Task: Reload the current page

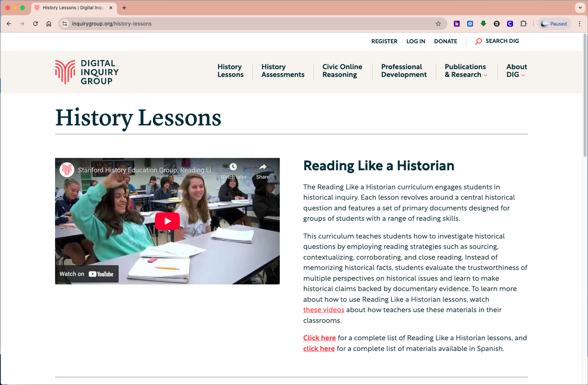Action: [x=35, y=24]
